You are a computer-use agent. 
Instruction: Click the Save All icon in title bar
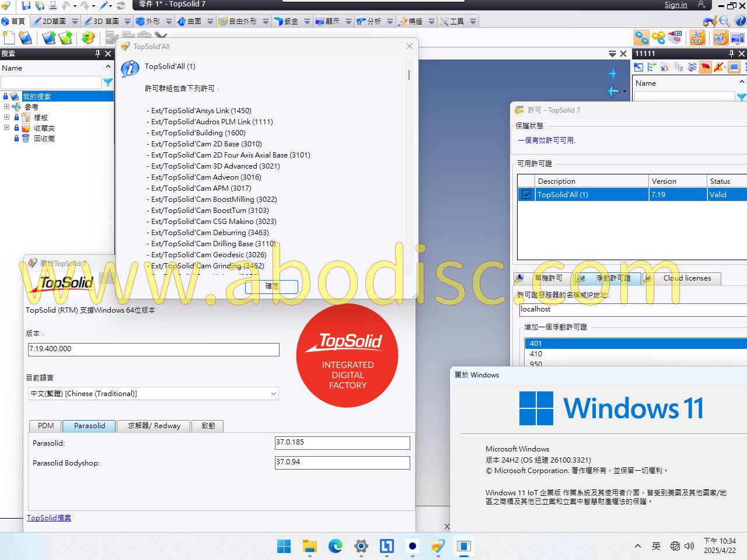tap(40, 5)
